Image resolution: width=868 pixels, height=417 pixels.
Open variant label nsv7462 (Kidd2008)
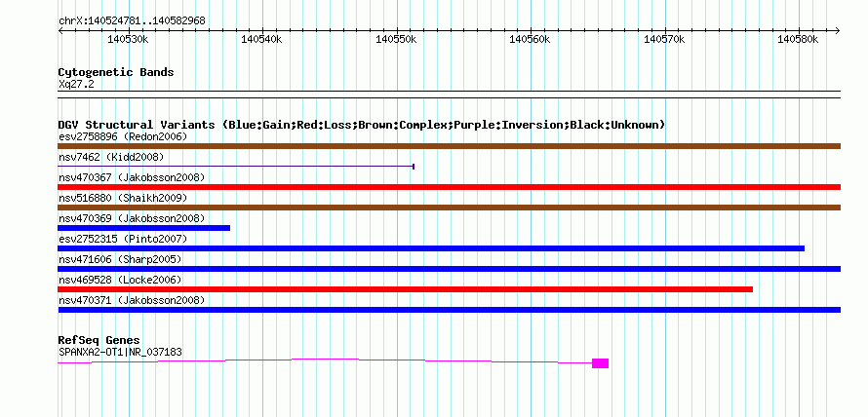111,157
